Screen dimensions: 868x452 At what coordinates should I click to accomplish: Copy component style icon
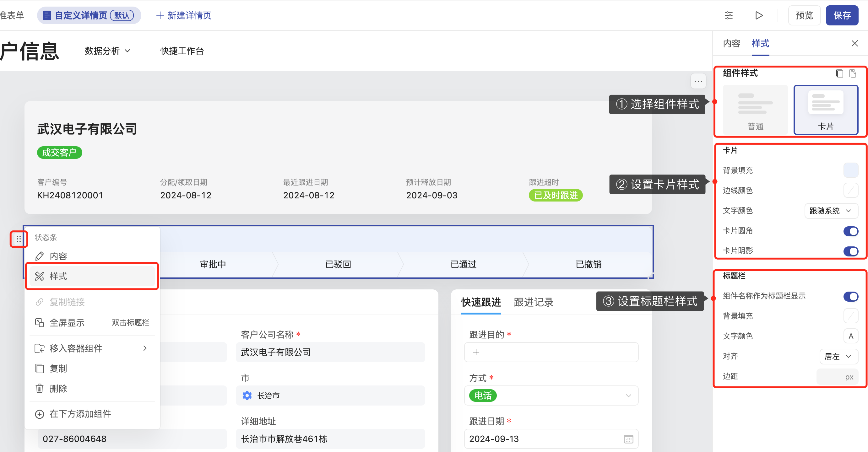pos(840,73)
